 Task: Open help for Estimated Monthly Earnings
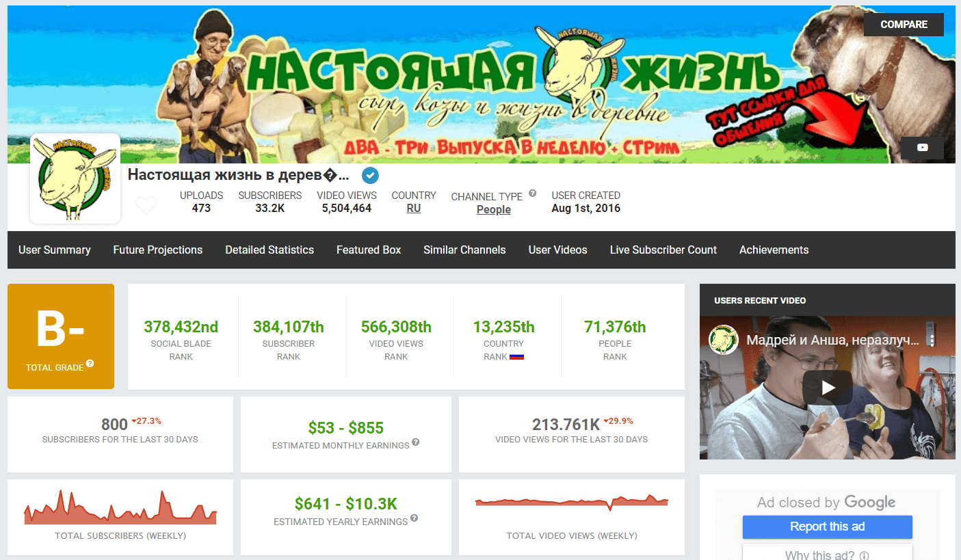416,443
